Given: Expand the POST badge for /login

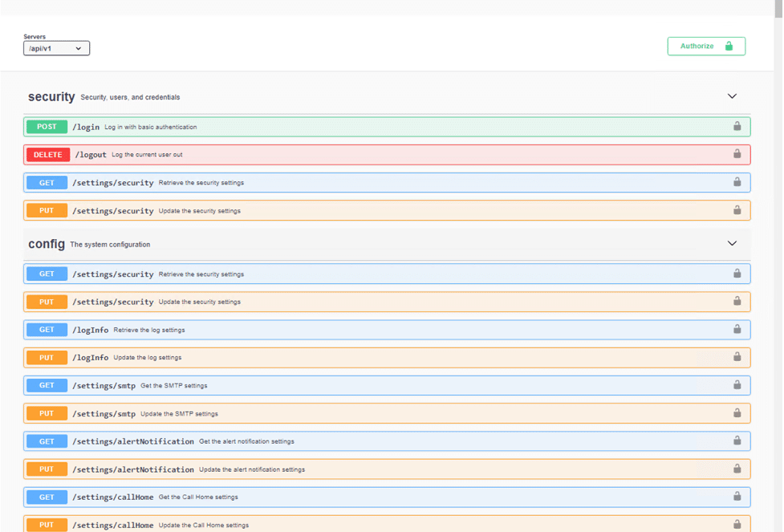Looking at the screenshot, I should (x=47, y=127).
